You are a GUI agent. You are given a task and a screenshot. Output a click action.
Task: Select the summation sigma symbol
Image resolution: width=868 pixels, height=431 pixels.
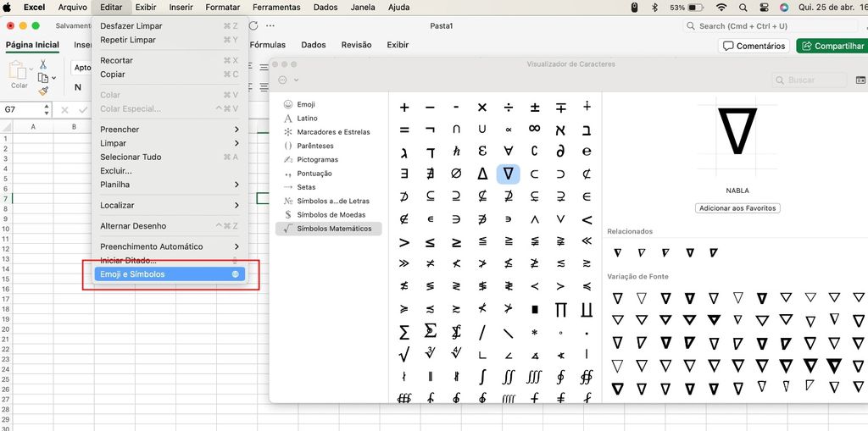pos(404,332)
